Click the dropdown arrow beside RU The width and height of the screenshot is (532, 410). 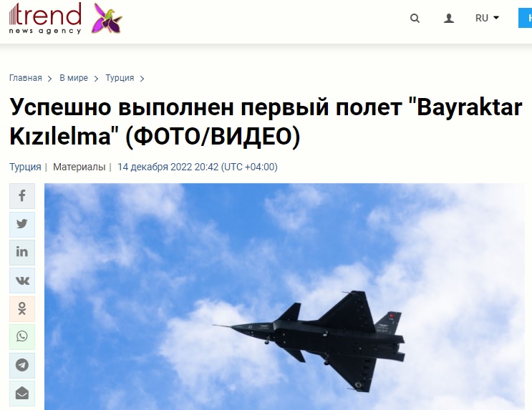[x=495, y=18]
